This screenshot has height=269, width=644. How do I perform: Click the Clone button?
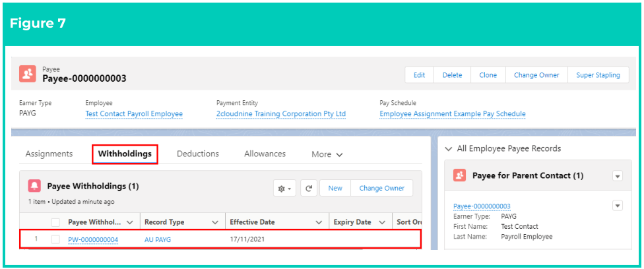pyautogui.click(x=488, y=75)
